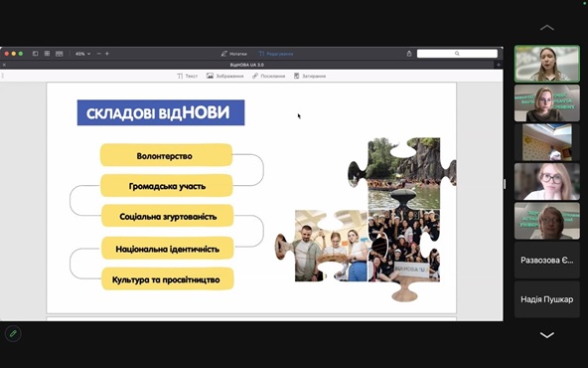Select the Затирання redact tool

310,76
